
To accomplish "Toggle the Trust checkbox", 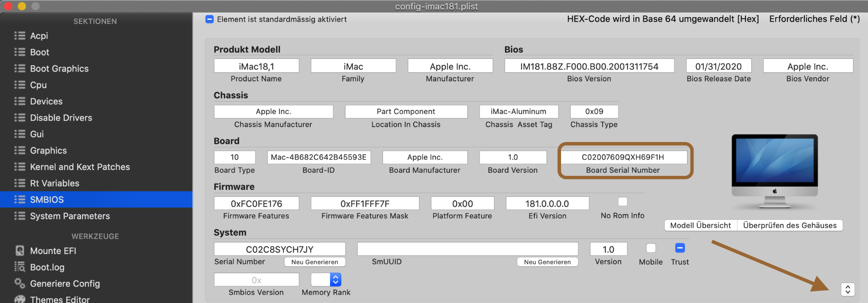I will click(x=680, y=248).
